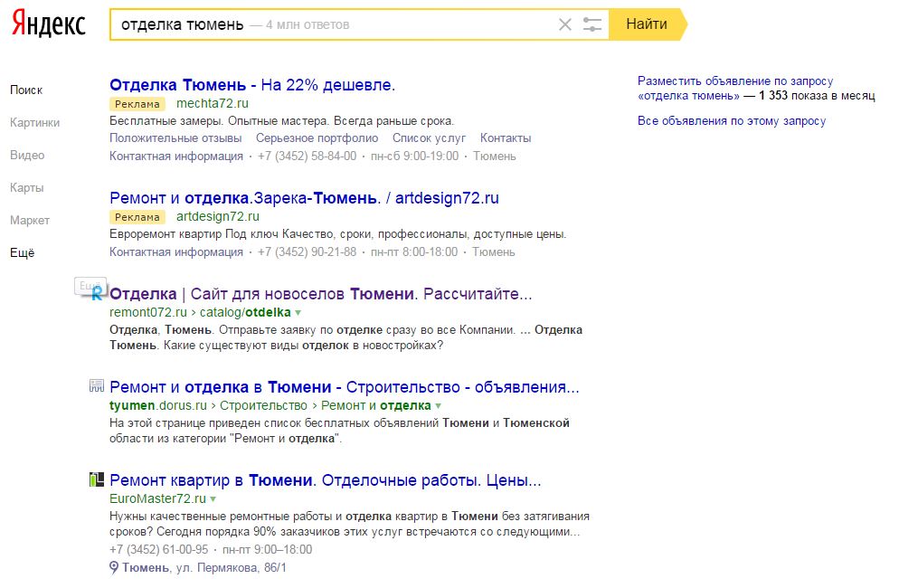899x588 pixels.
Task: Open the ad 'Отделка Тюмень - На 22% дешевле'
Action: [x=252, y=85]
